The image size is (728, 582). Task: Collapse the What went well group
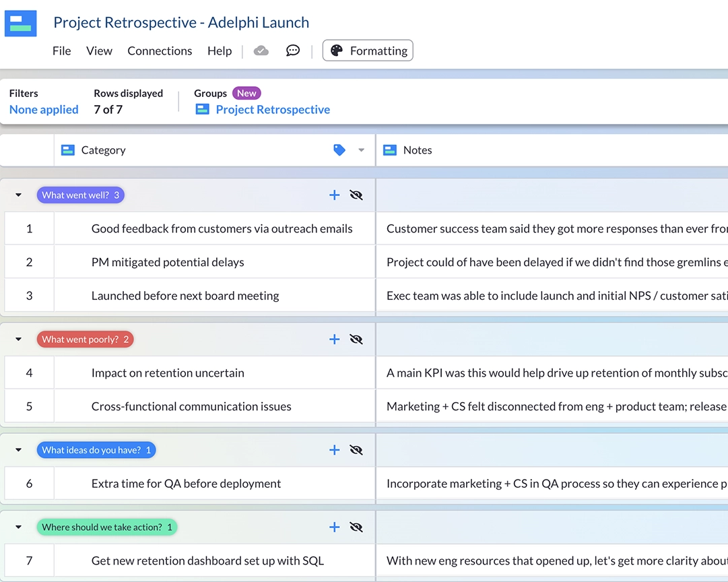pyautogui.click(x=19, y=195)
